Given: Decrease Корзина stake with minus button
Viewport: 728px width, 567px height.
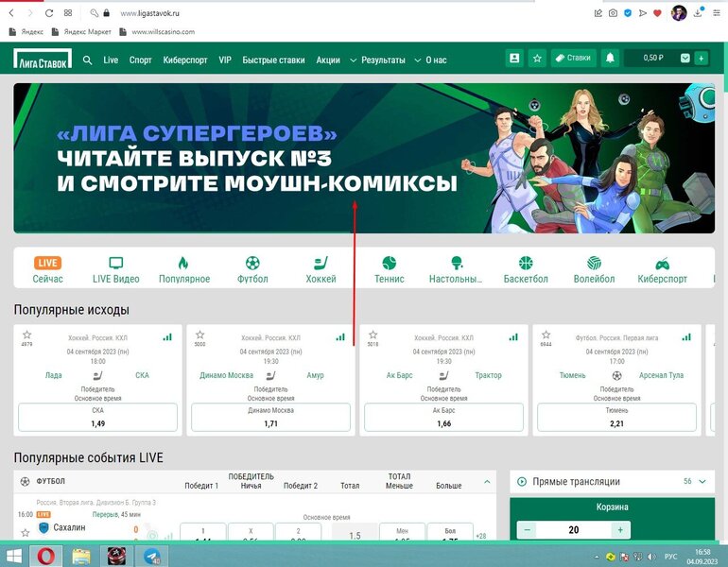Looking at the screenshot, I should (527, 530).
